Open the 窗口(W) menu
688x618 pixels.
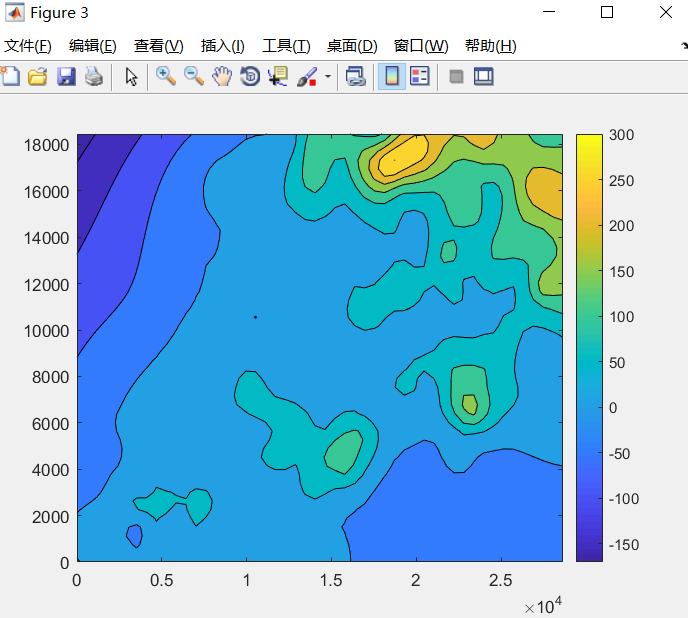(421, 46)
